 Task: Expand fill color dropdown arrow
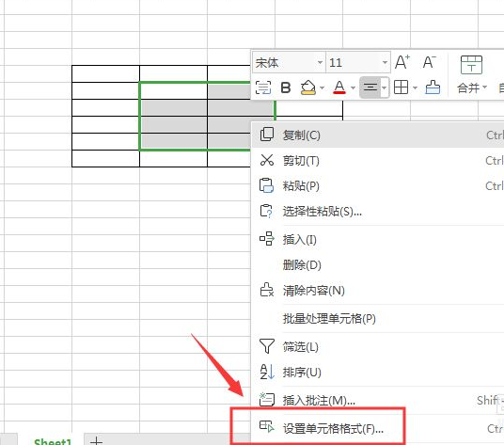pyautogui.click(x=323, y=87)
